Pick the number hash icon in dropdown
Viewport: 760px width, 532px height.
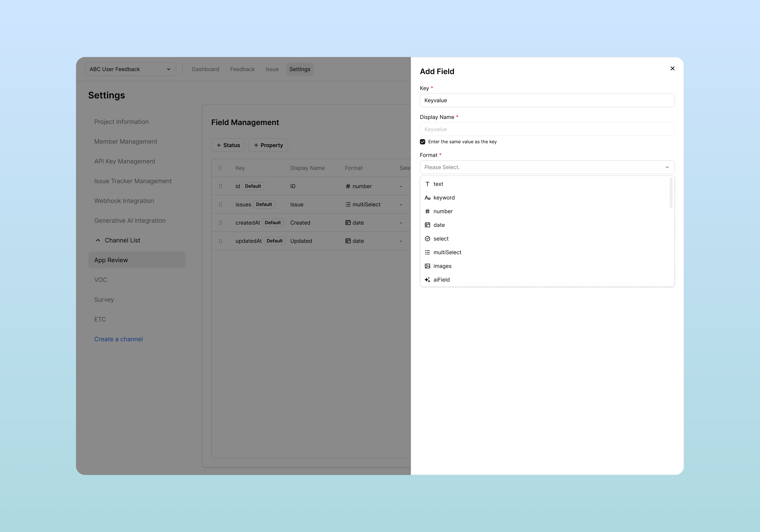pos(427,211)
